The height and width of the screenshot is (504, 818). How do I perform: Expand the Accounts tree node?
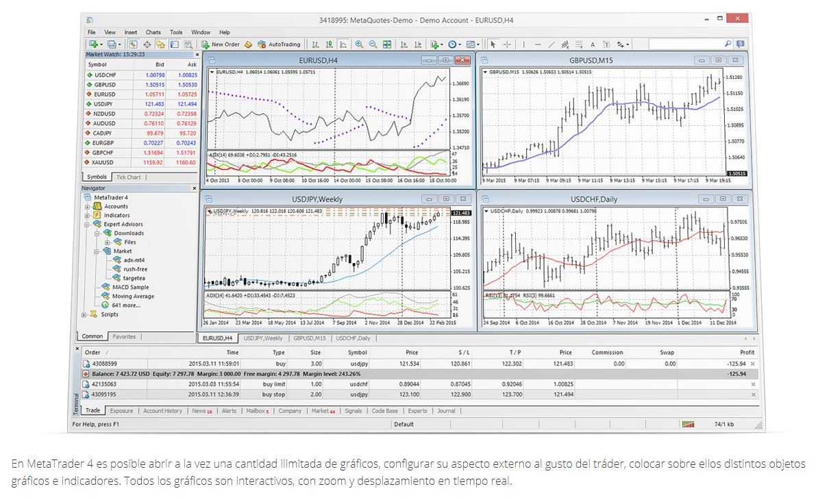[87, 207]
